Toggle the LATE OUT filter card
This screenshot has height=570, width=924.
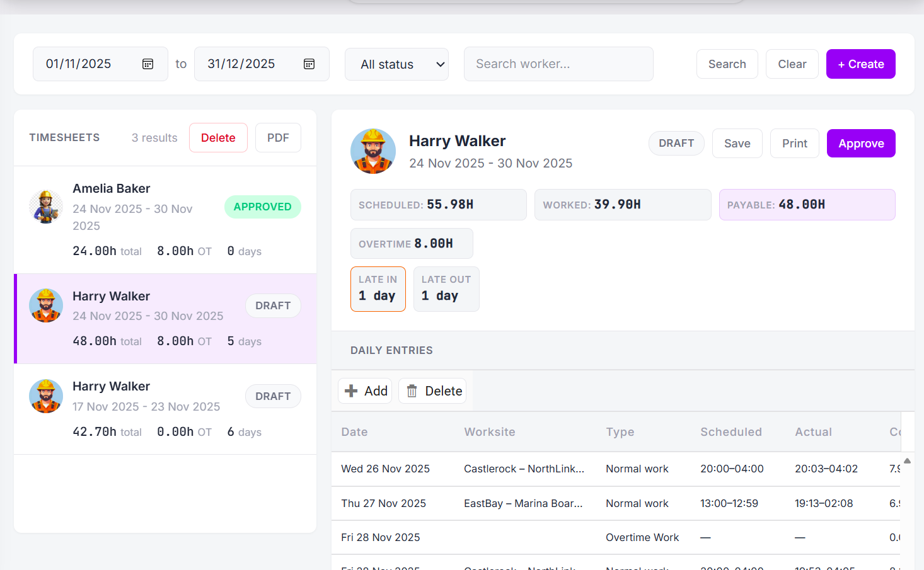446,288
